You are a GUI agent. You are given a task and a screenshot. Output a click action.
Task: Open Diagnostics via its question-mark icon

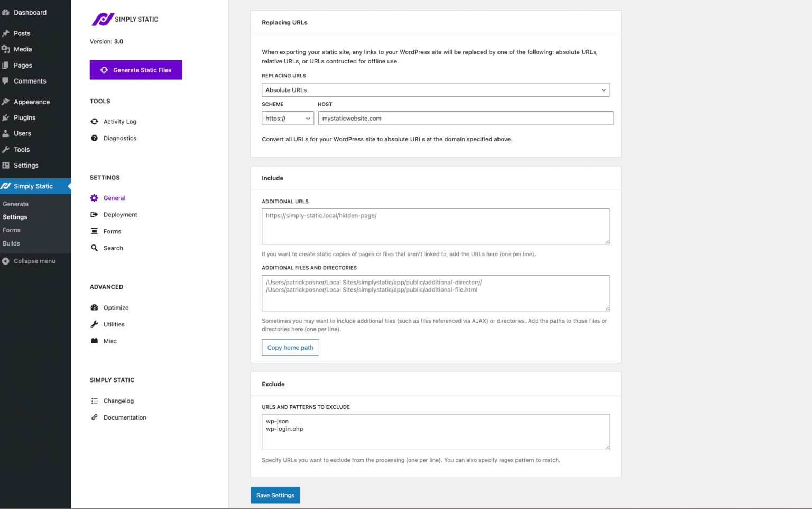(x=94, y=138)
